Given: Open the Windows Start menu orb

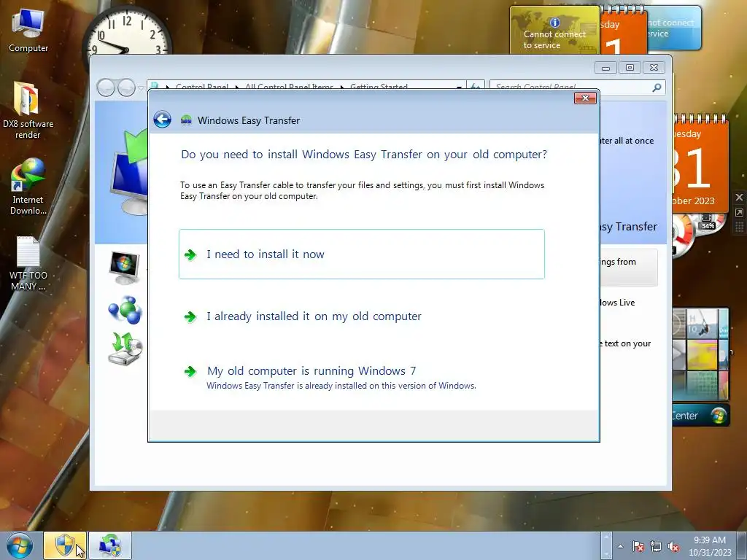Looking at the screenshot, I should click(x=20, y=545).
